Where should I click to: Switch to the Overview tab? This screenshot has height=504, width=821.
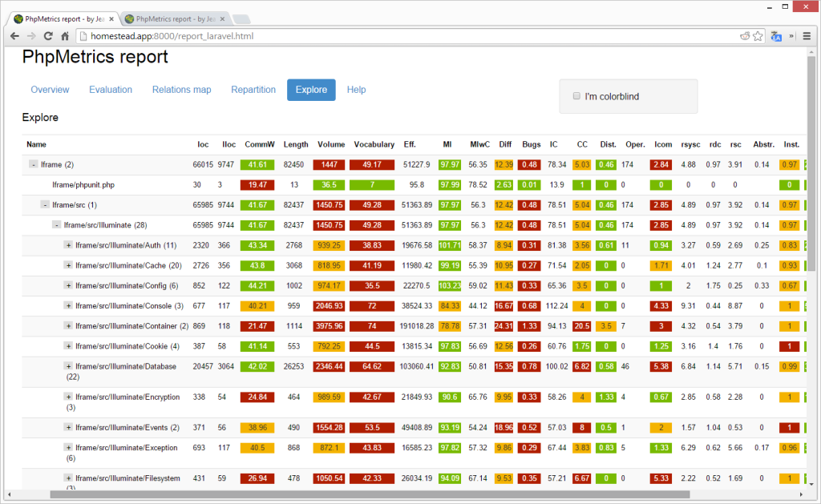50,90
